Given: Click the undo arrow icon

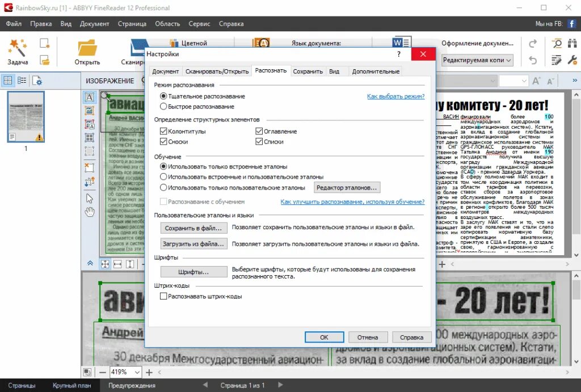Looking at the screenshot, I should pyautogui.click(x=533, y=60).
